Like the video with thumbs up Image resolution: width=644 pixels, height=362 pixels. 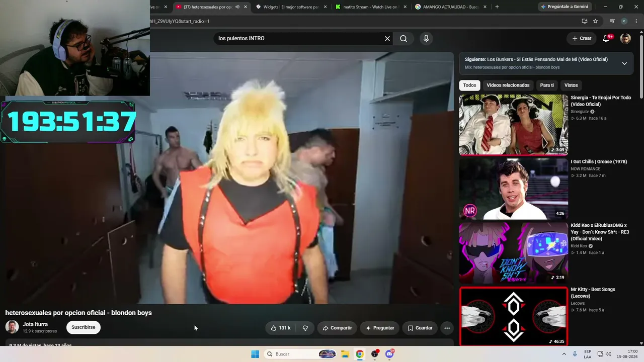point(281,328)
